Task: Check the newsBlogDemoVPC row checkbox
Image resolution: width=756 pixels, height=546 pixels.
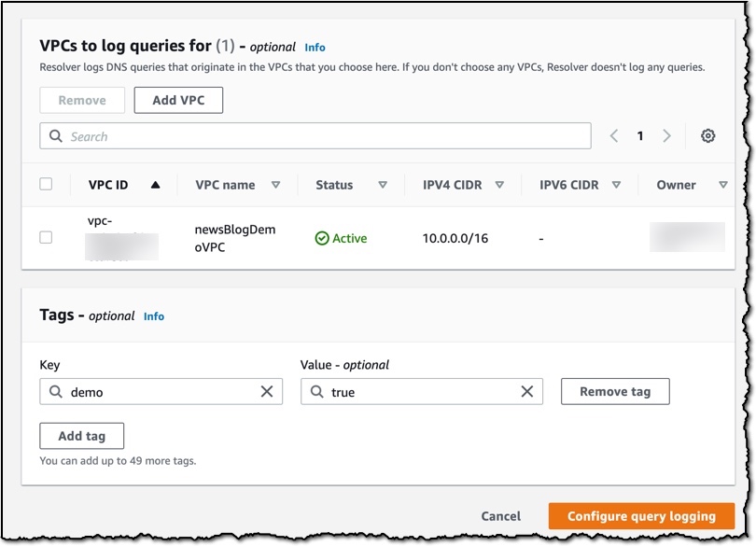Action: (x=46, y=237)
